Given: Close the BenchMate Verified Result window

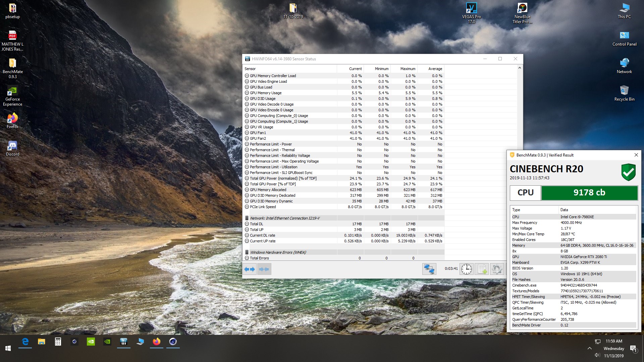Looking at the screenshot, I should point(636,155).
